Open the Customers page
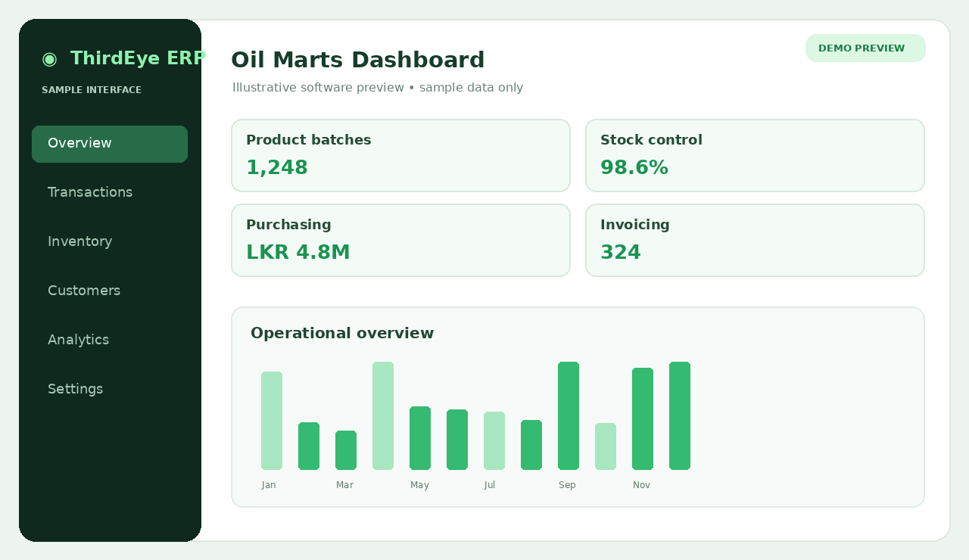This screenshot has height=560, width=969. tap(84, 291)
